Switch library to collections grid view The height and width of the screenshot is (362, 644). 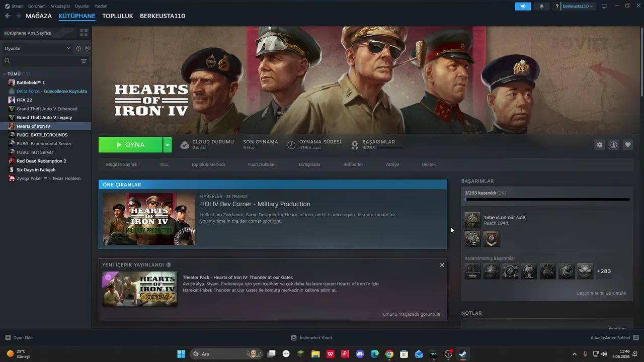tap(84, 33)
